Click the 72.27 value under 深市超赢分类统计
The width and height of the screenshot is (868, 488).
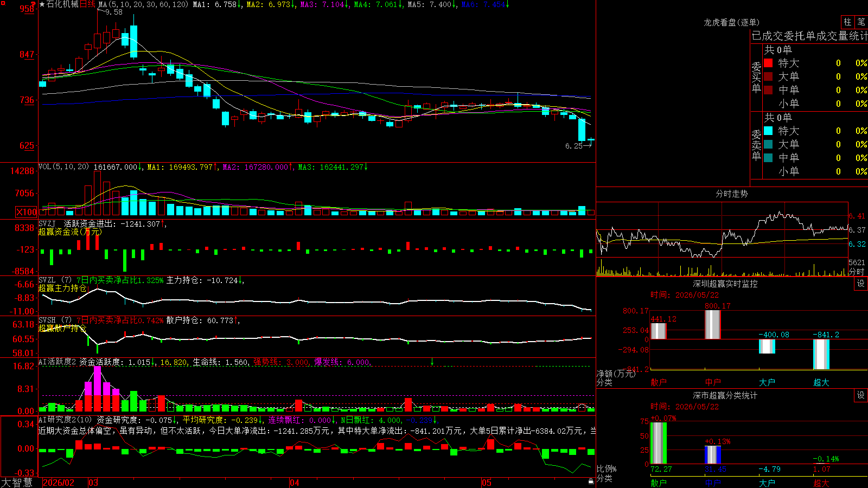pyautogui.click(x=661, y=469)
